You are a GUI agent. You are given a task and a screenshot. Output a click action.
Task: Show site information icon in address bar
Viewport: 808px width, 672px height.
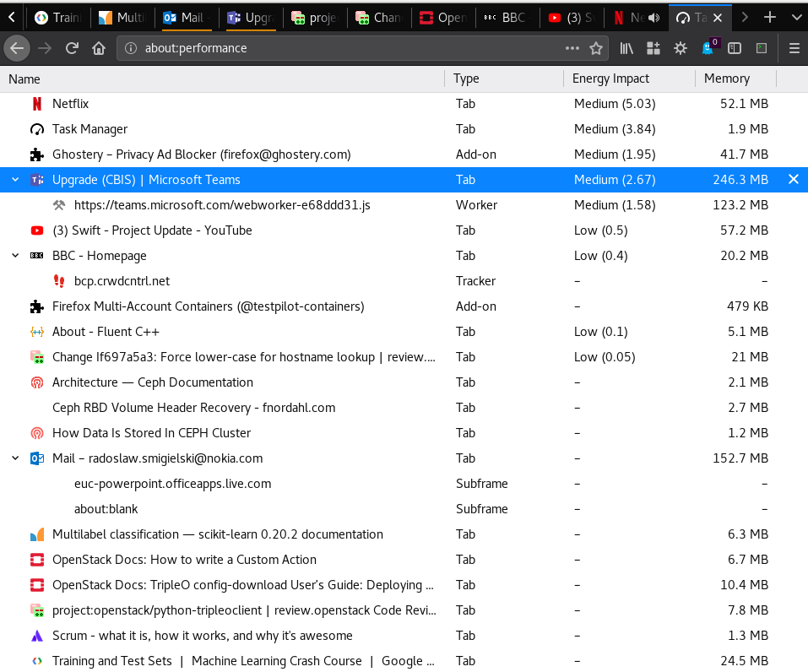click(x=131, y=48)
